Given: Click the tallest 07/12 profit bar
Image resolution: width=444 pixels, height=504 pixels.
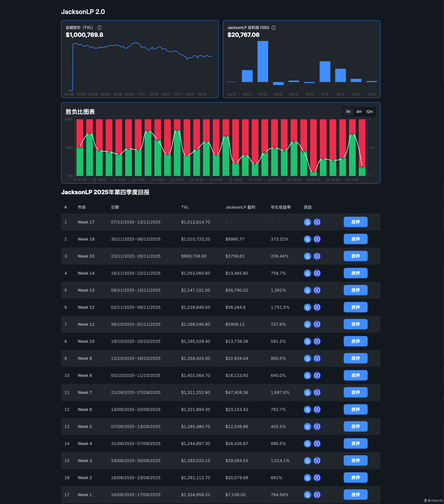Looking at the screenshot, I should point(263,62).
